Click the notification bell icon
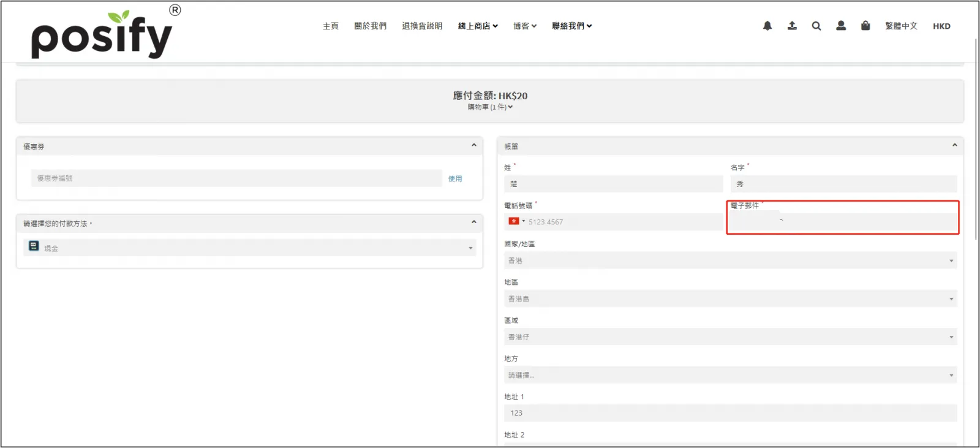Screen dimensions: 980x448 (767, 26)
